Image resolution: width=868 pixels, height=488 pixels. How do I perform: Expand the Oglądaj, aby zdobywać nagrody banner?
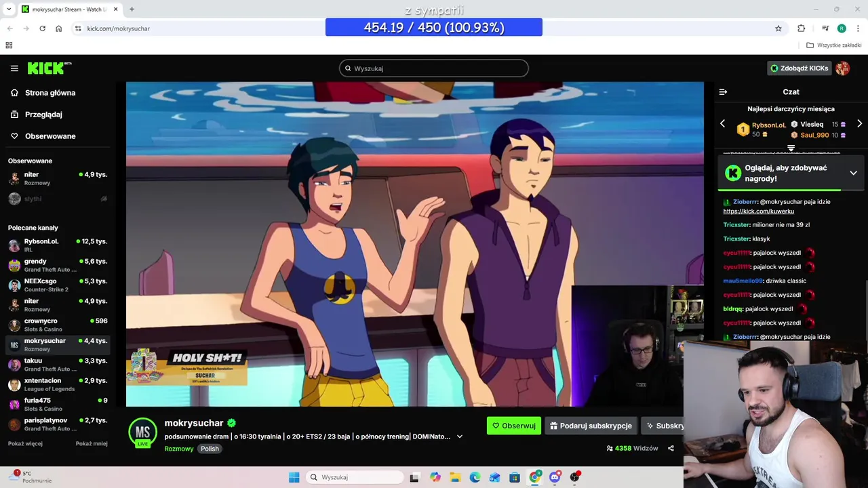click(853, 173)
